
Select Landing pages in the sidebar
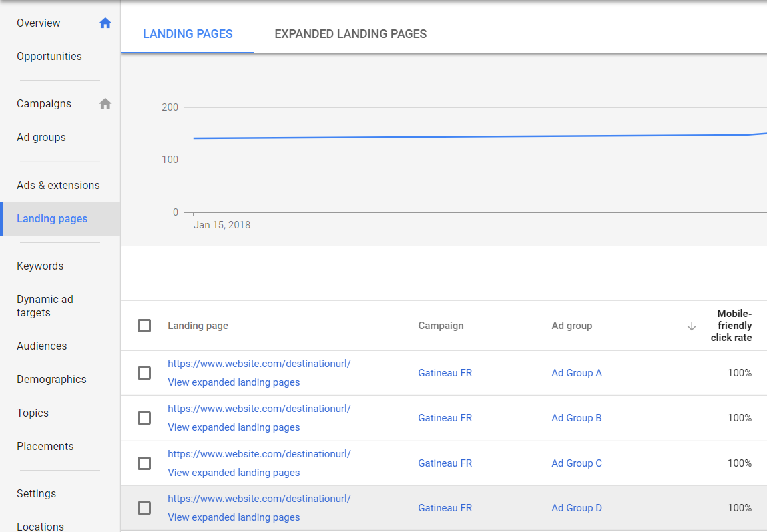pyautogui.click(x=52, y=218)
